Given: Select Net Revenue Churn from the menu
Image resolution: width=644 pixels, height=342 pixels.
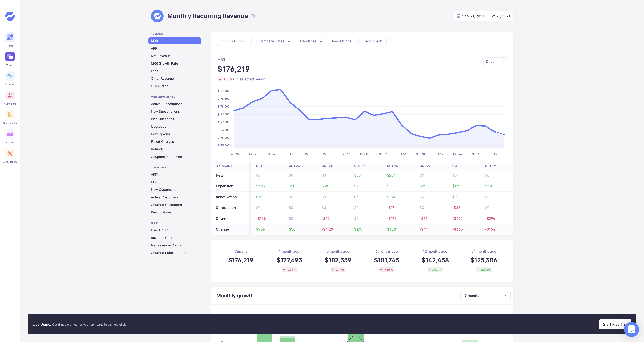Looking at the screenshot, I should tap(166, 245).
